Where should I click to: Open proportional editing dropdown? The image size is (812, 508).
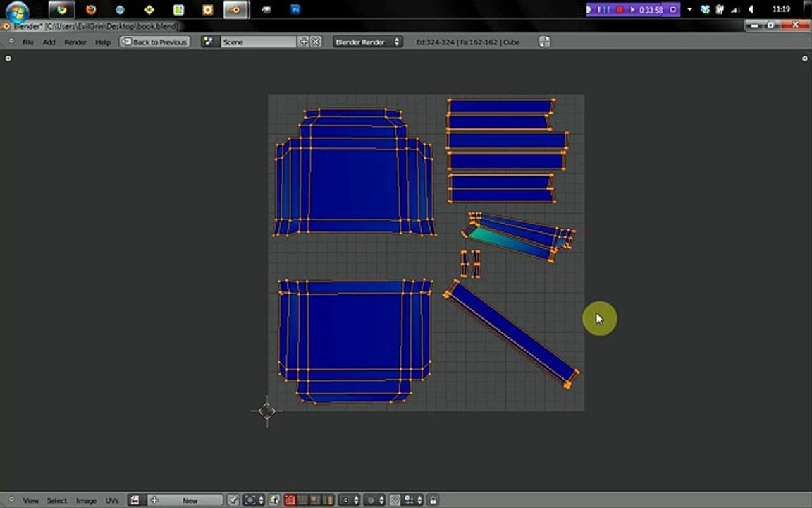point(376,500)
